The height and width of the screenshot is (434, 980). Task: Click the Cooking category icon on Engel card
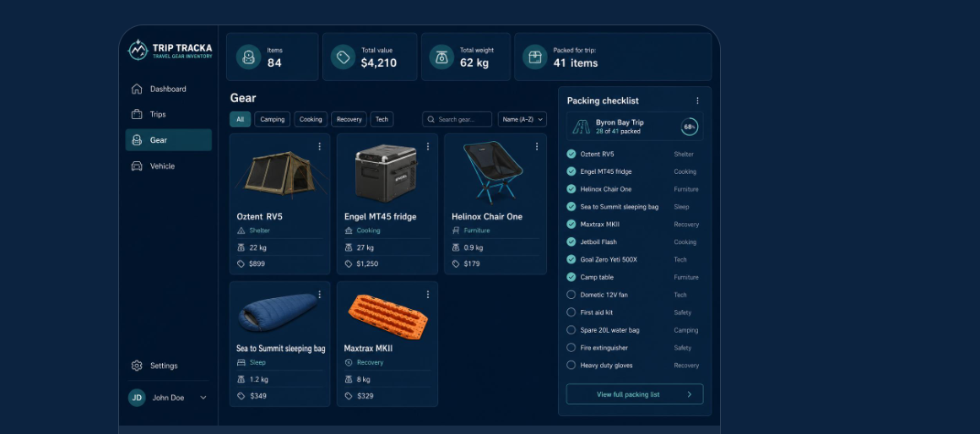pyautogui.click(x=349, y=231)
